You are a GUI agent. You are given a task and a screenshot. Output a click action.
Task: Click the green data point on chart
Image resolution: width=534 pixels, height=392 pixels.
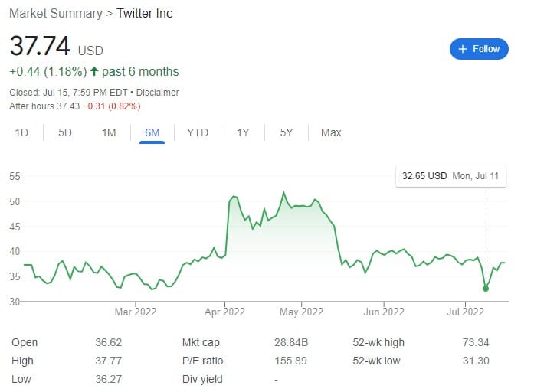click(486, 289)
